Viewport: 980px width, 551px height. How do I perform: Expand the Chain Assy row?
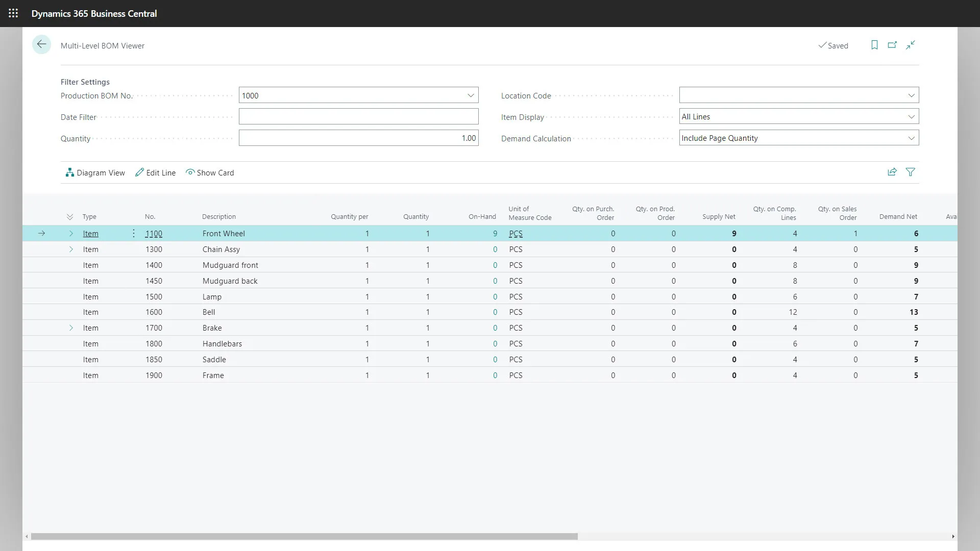71,249
